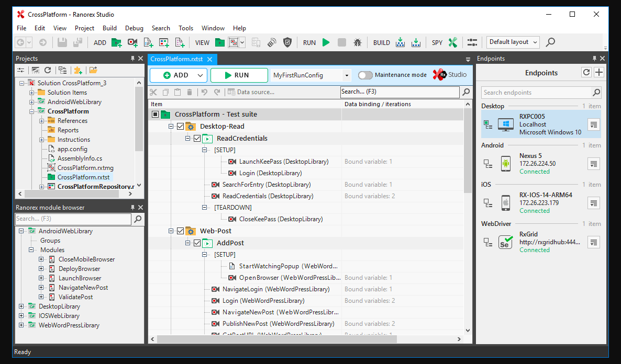This screenshot has width=621, height=364.
Task: Click the bug Debug icon in the toolbar
Action: click(x=357, y=42)
